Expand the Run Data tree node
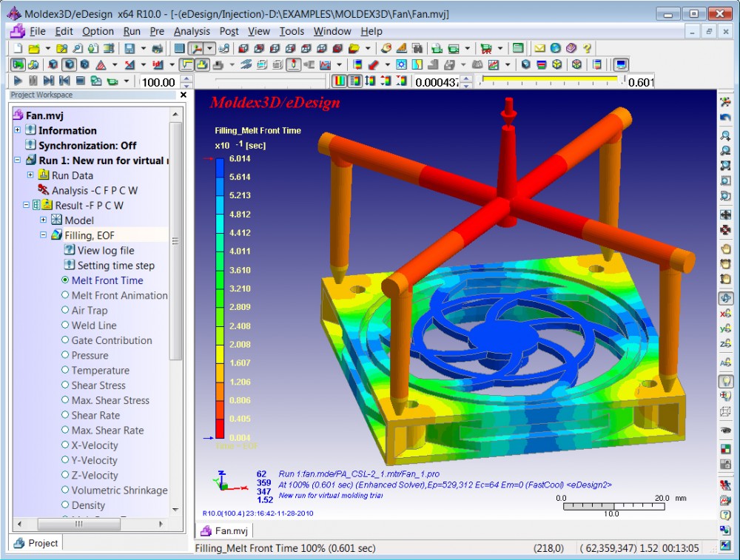 point(30,175)
